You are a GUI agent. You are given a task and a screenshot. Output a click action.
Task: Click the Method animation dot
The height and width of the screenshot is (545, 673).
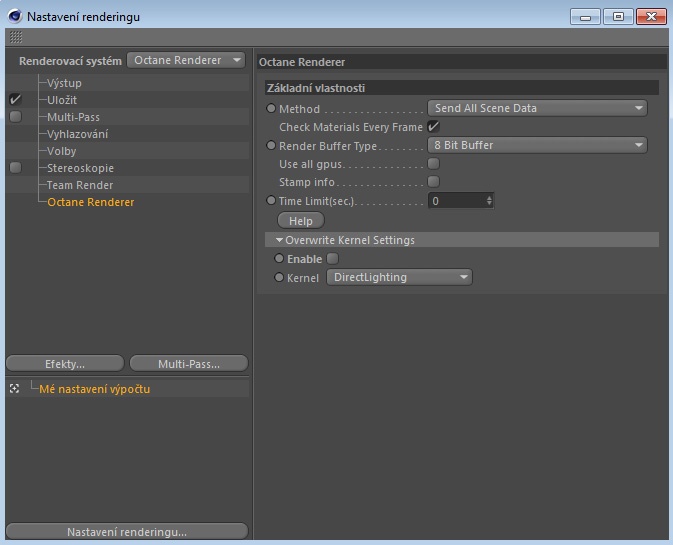point(271,108)
